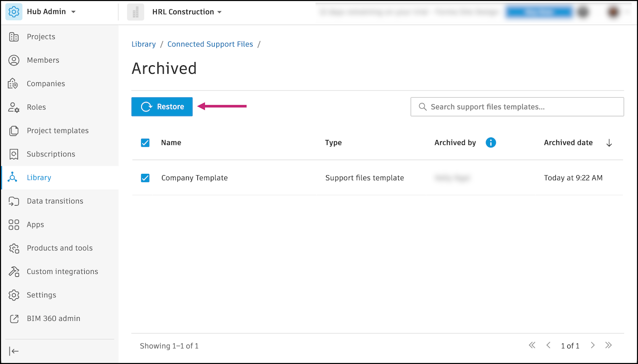Screen dimensions: 638x364
Task: Toggle the Archived date sort arrow
Action: click(x=609, y=142)
